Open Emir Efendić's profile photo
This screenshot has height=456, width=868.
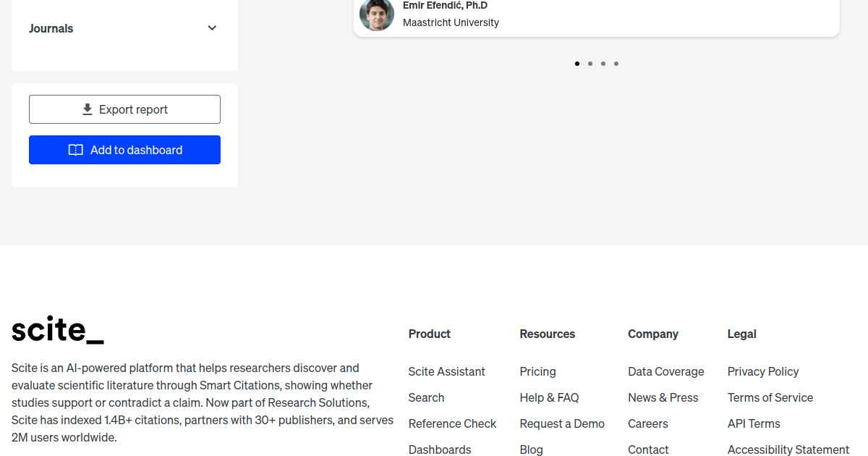[x=376, y=14]
